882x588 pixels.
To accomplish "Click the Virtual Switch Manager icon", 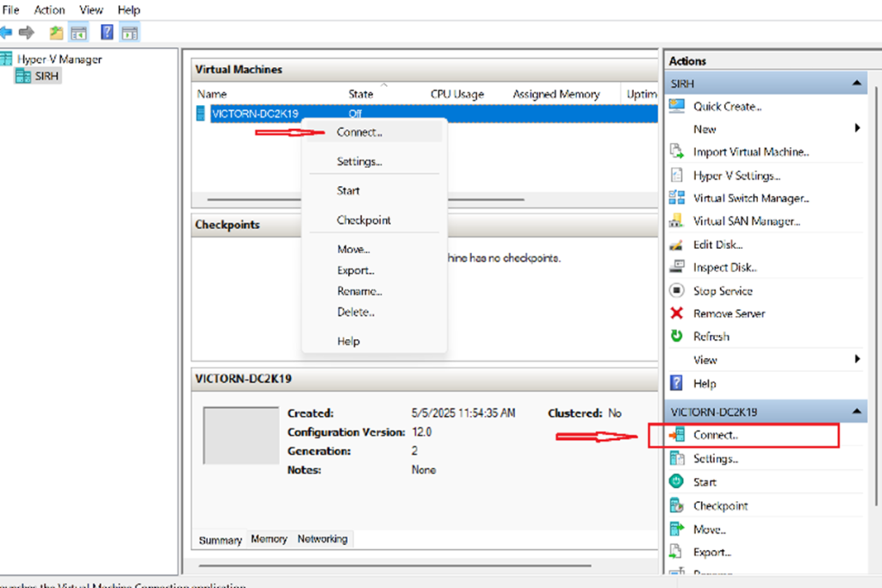I will (x=677, y=198).
